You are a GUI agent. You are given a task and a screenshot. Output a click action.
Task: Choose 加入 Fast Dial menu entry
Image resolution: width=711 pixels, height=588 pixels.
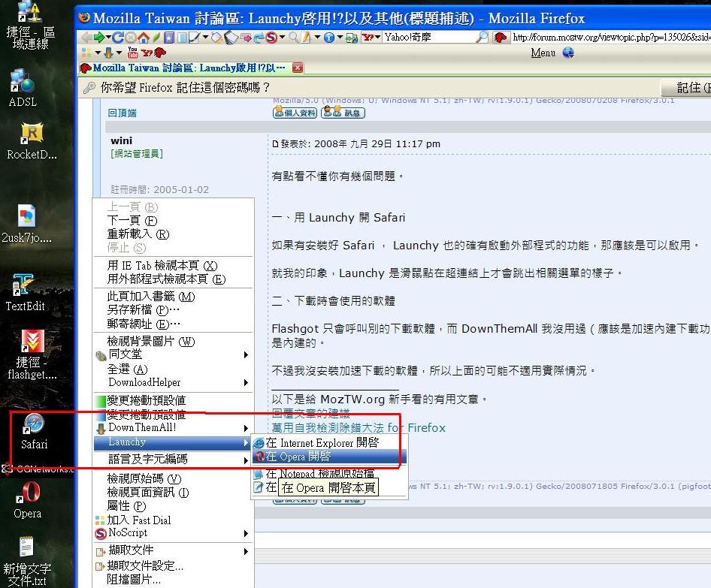138,520
